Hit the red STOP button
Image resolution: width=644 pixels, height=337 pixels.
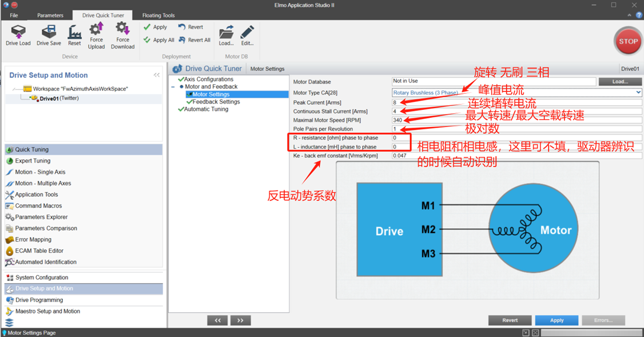(628, 41)
